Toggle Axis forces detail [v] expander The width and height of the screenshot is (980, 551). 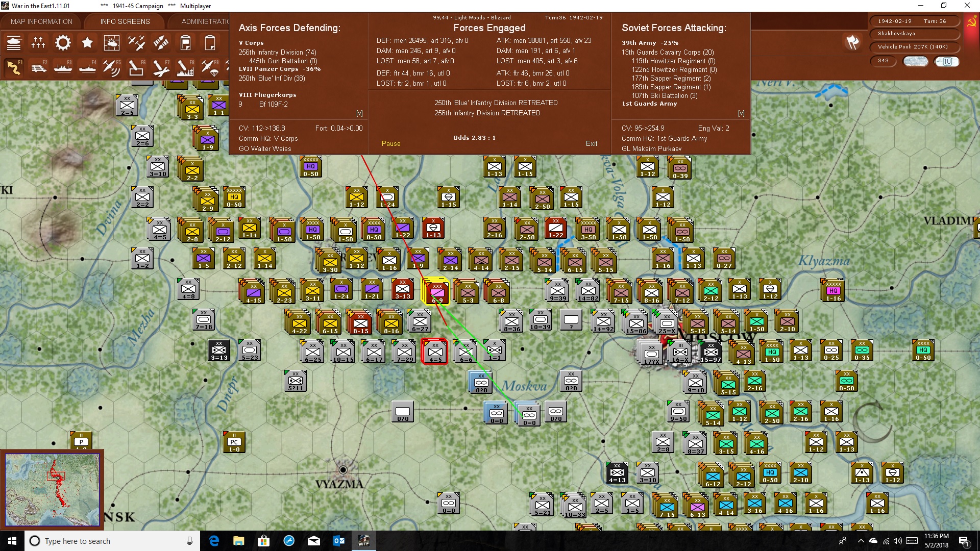359,113
